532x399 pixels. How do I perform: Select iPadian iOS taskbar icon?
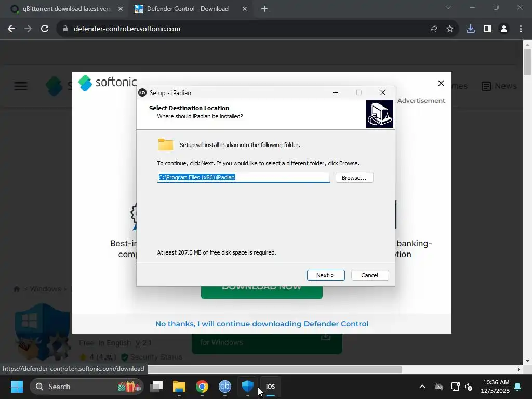(270, 387)
